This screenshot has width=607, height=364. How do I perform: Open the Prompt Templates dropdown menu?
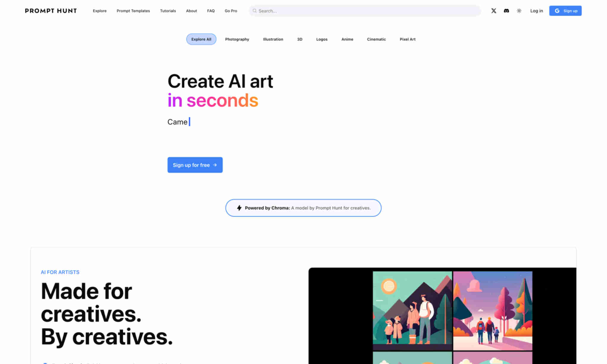[133, 10]
